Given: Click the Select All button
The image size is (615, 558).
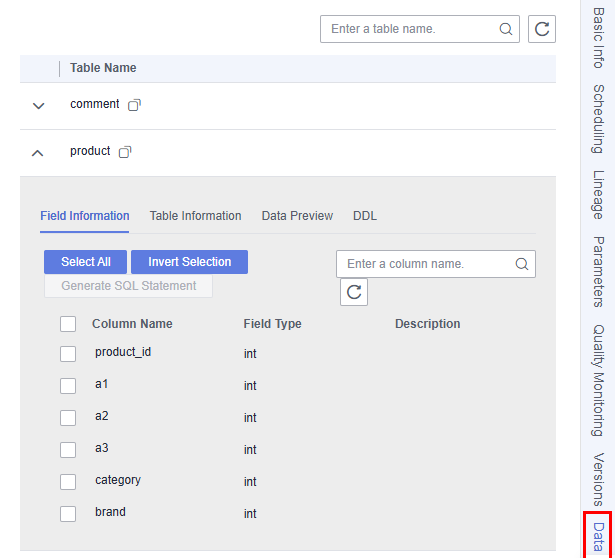Looking at the screenshot, I should [x=86, y=262].
